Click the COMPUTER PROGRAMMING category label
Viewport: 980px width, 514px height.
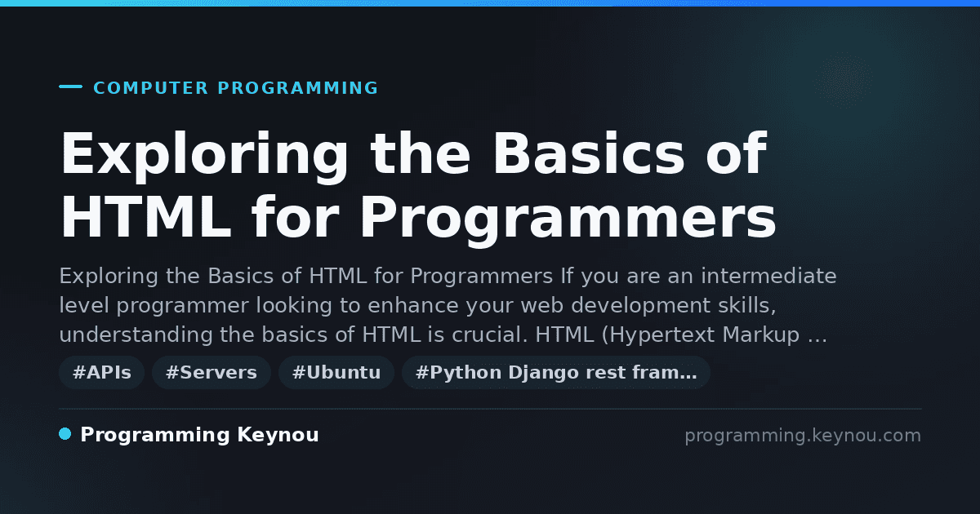(x=235, y=88)
